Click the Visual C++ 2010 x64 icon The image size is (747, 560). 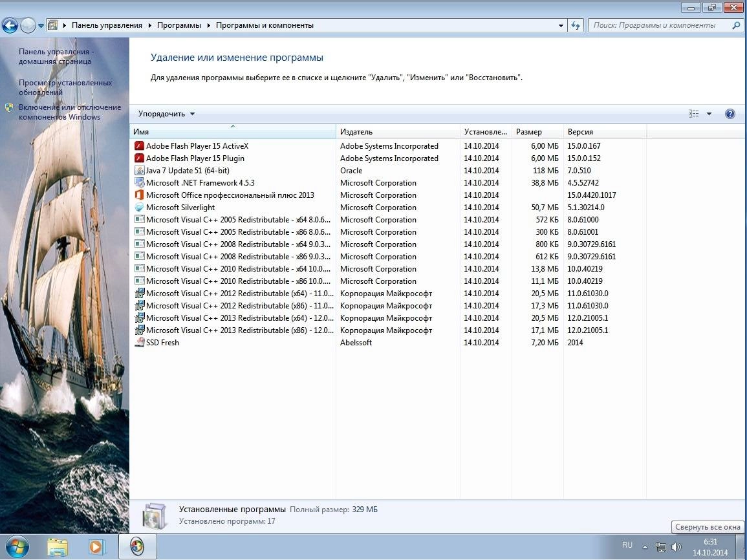(139, 268)
